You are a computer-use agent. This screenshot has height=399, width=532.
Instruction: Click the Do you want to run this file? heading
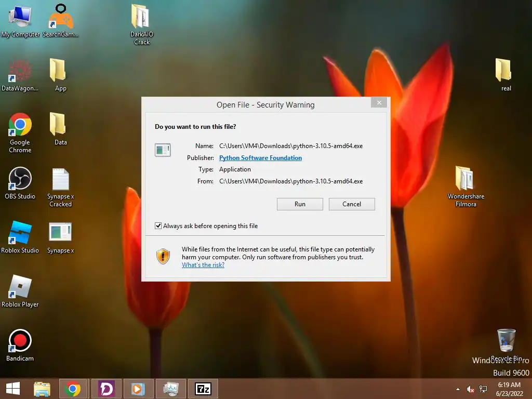coord(195,127)
